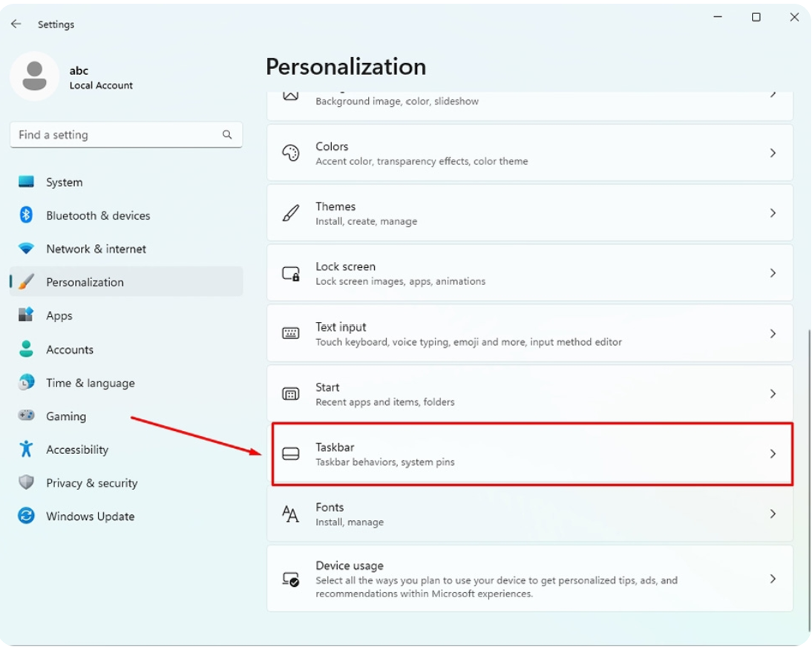Select the Network & internet Wi-Fi icon
This screenshot has width=812, height=647.
27,249
